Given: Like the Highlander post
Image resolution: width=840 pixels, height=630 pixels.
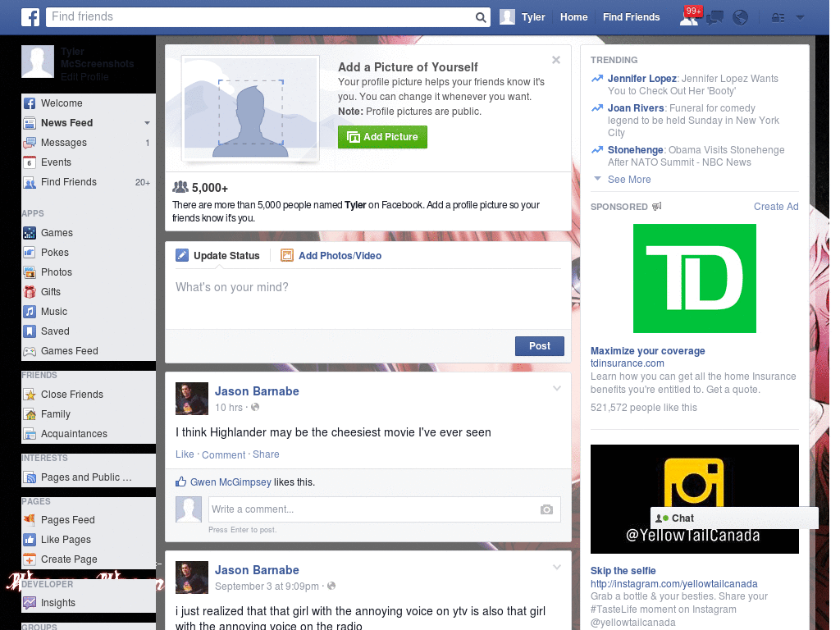Looking at the screenshot, I should (185, 454).
